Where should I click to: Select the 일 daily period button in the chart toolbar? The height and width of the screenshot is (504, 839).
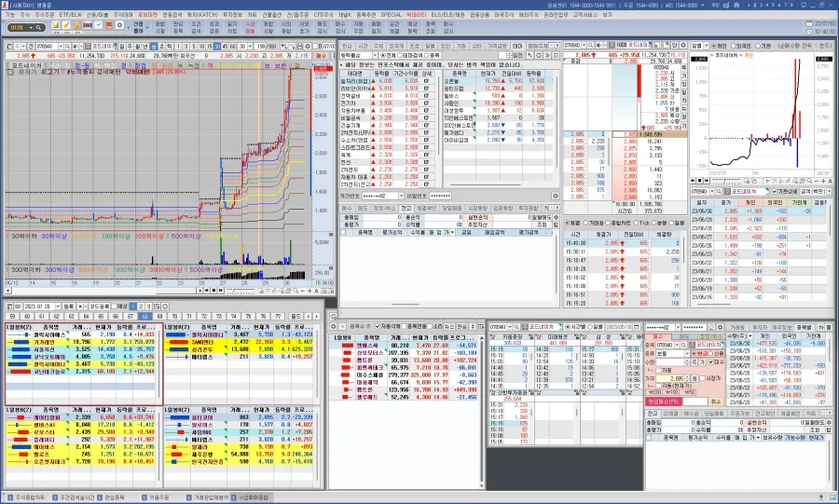coord(121,46)
